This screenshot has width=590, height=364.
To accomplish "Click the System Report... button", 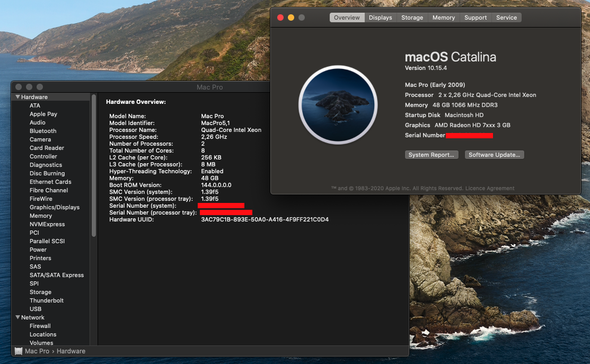I will pyautogui.click(x=431, y=155).
